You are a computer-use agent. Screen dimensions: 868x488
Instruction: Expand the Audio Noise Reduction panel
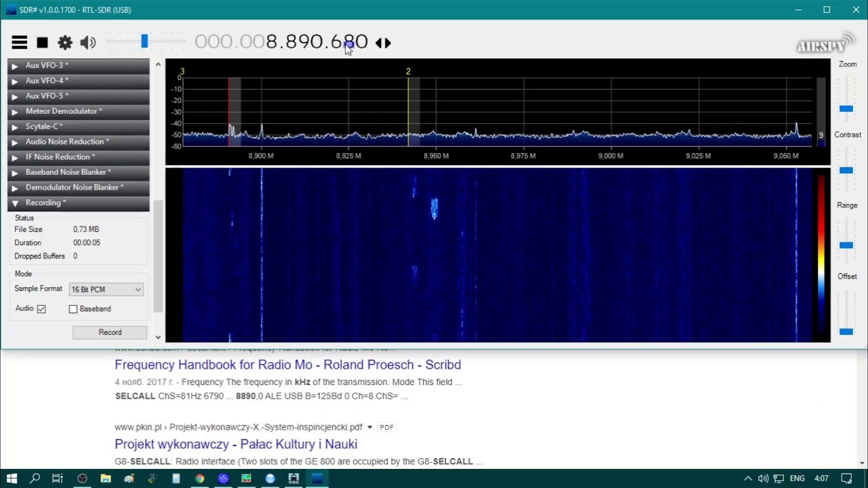click(x=78, y=142)
